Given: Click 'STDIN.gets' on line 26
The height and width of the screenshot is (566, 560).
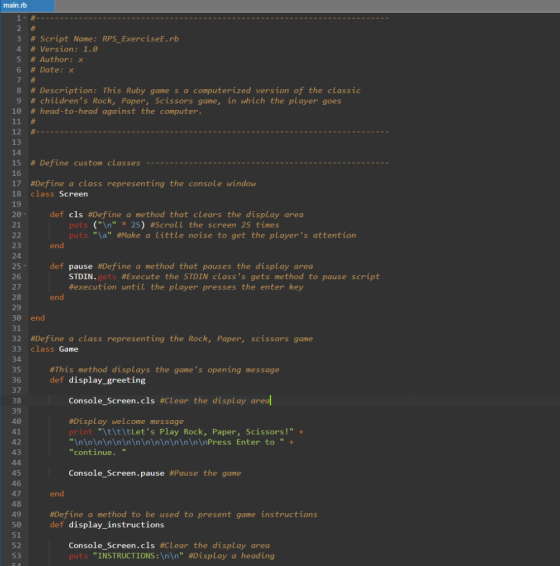Looking at the screenshot, I should [x=92, y=277].
